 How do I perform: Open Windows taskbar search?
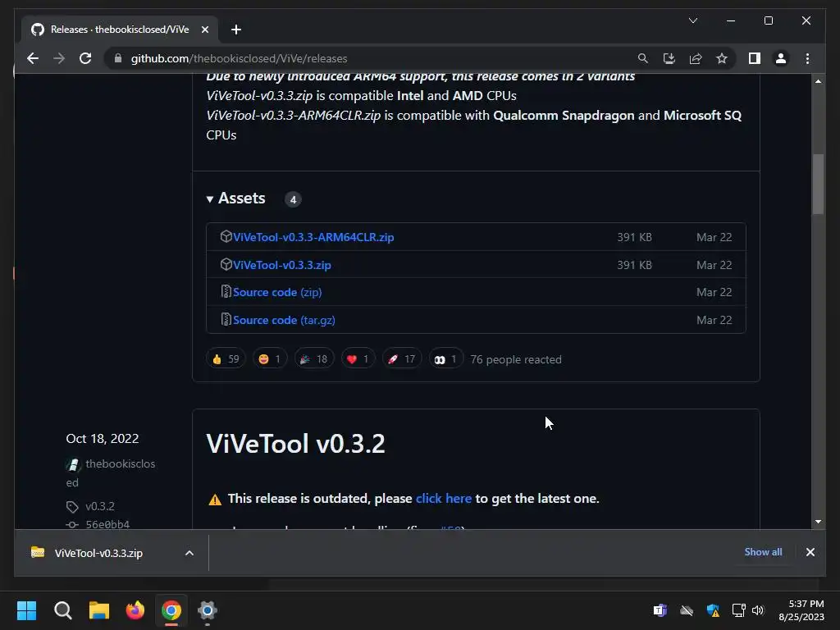[x=62, y=610]
